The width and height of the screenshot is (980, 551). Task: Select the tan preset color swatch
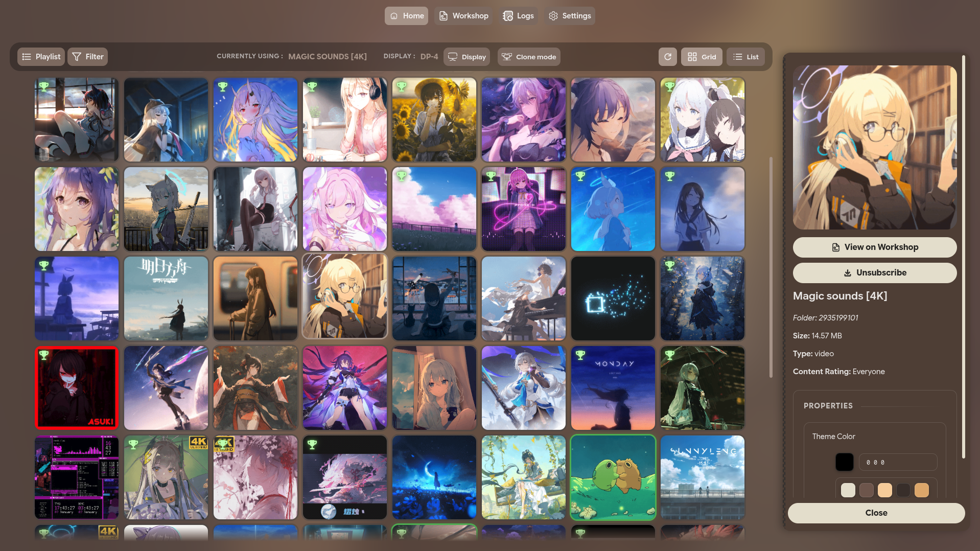(x=922, y=490)
